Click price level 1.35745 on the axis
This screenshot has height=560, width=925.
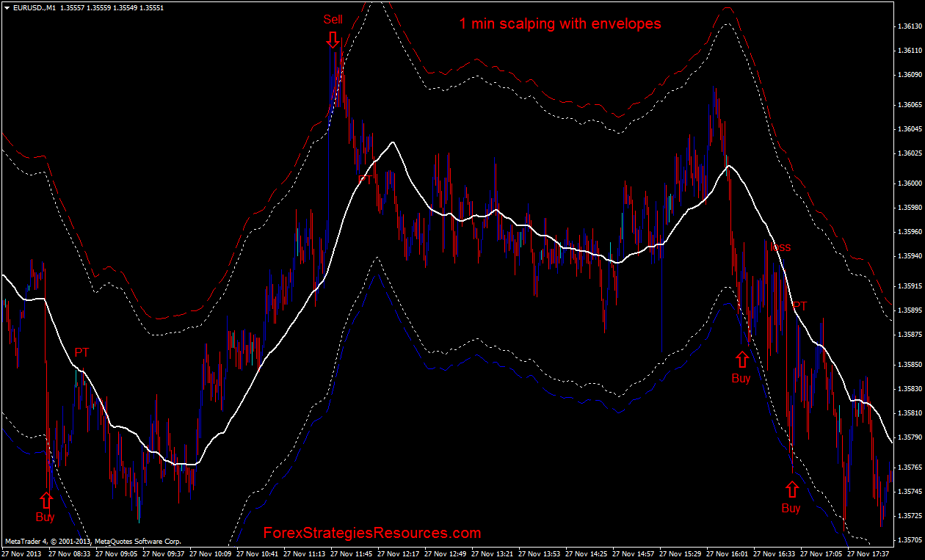[x=909, y=492]
